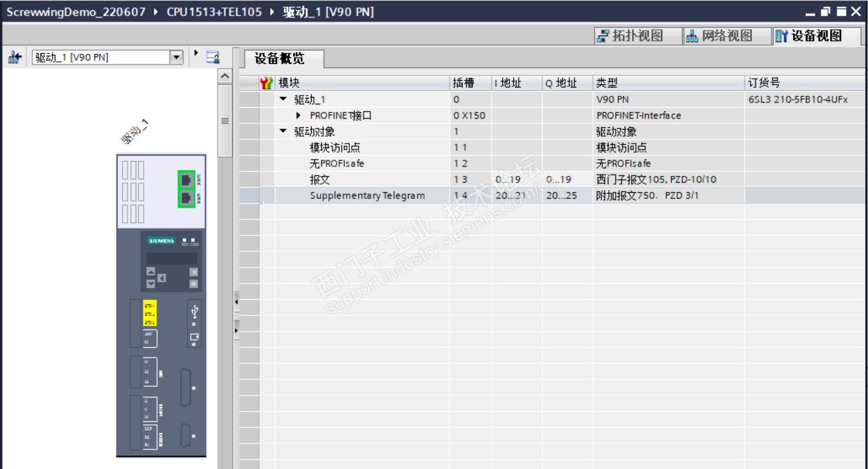The image size is (868, 469).
Task: Click the drive up arrow key
Action: click(x=151, y=272)
